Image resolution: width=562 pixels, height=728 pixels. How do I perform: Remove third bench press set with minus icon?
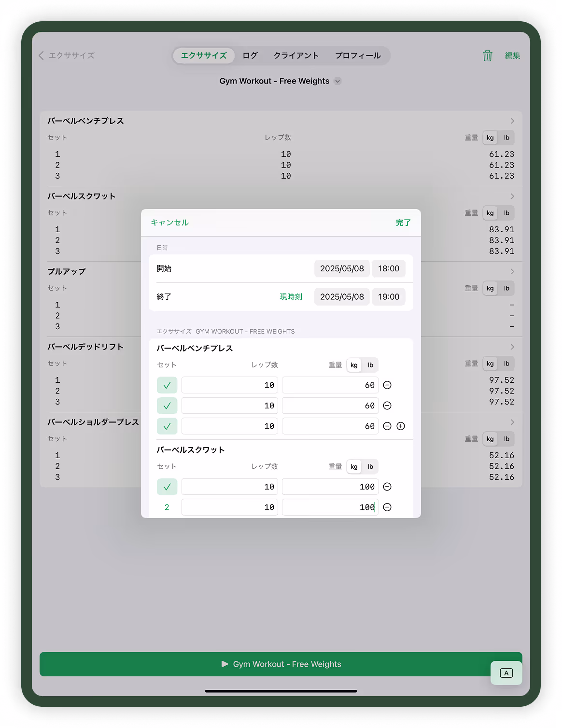(x=387, y=426)
